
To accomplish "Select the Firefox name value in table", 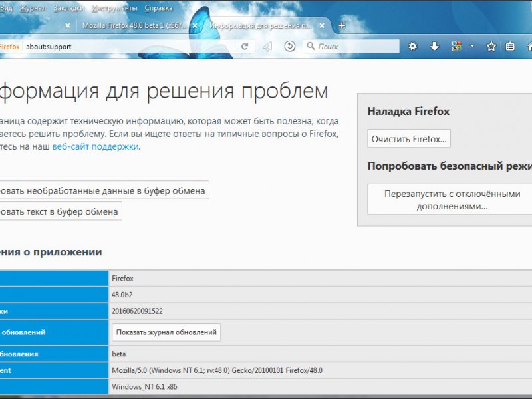I will (x=122, y=278).
